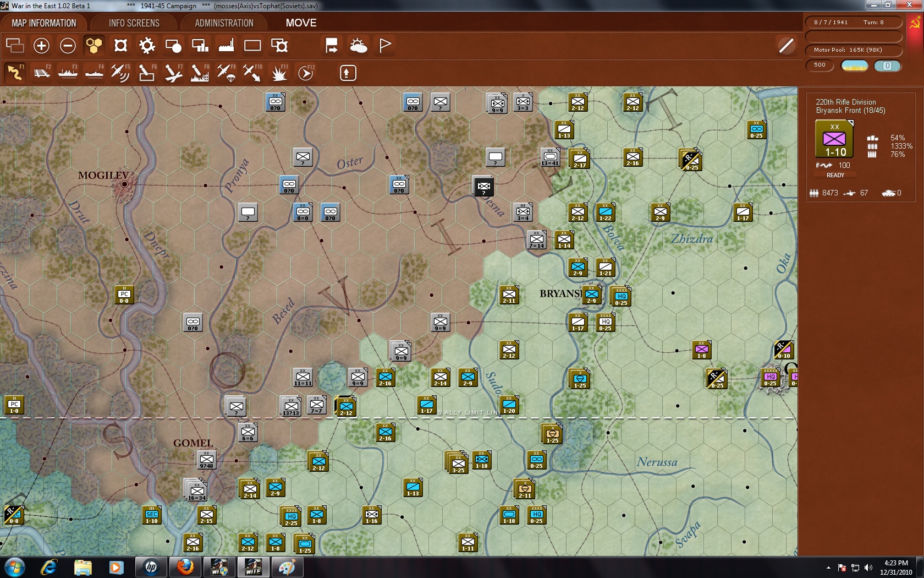The height and width of the screenshot is (578, 924).
Task: Click the Mogilev city hex
Action: [x=124, y=184]
